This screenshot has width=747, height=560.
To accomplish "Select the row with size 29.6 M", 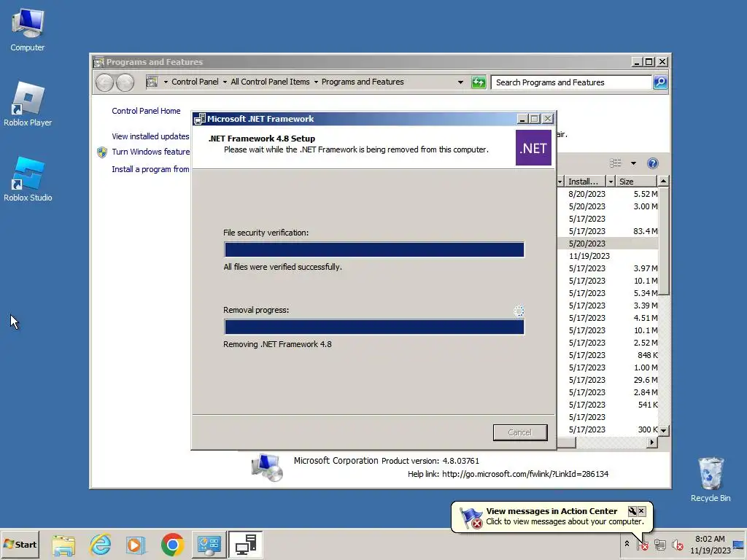I will coord(608,379).
